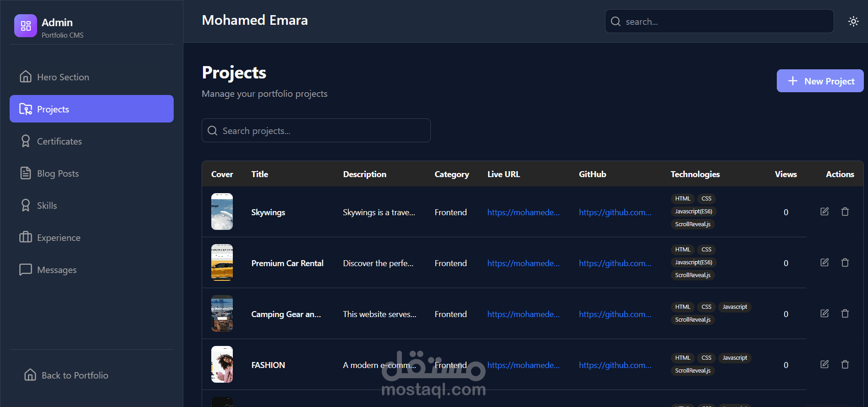Edit the FASHION project
Image resolution: width=868 pixels, height=407 pixels.
824,364
